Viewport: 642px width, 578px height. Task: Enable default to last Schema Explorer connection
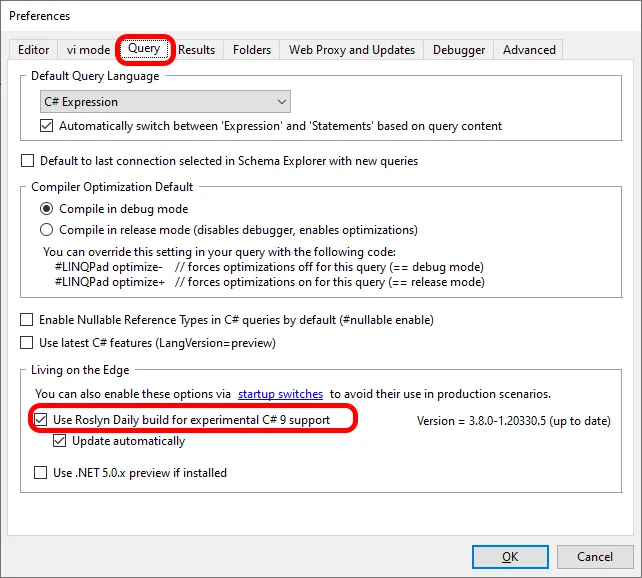click(x=27, y=161)
